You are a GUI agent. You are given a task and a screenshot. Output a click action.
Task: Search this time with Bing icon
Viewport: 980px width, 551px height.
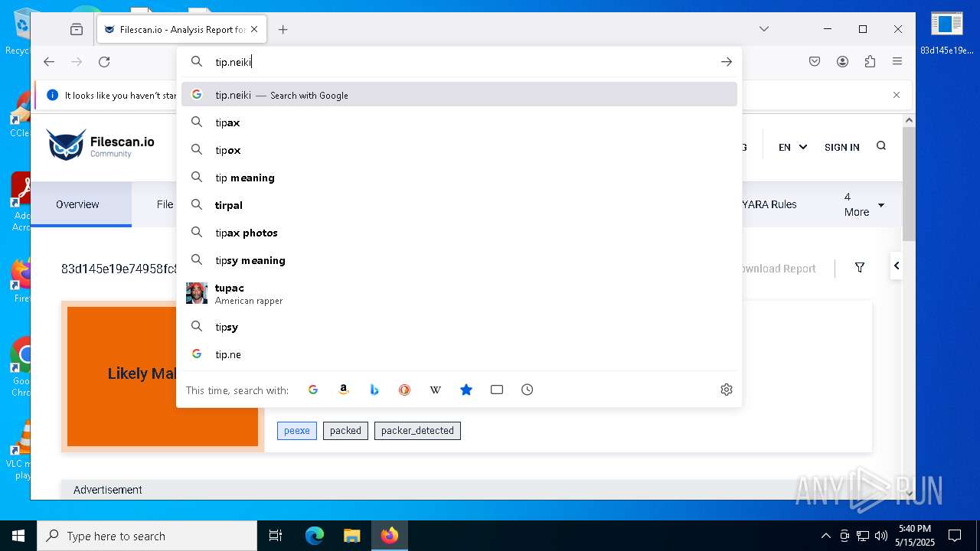[x=374, y=390]
